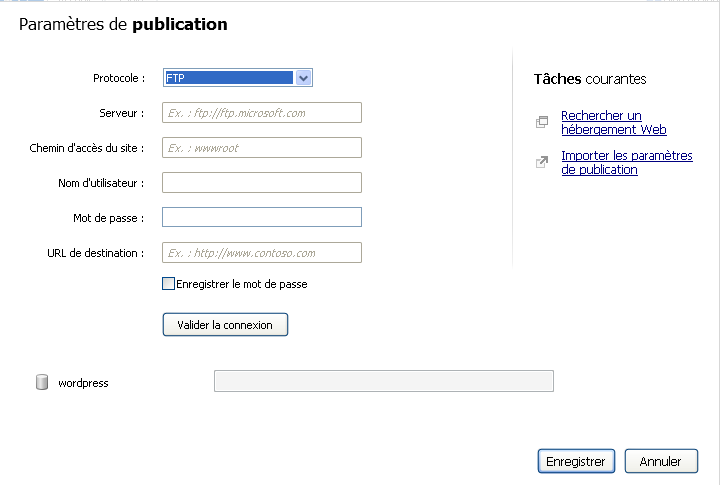720x485 pixels.
Task: Click the database icon beside wordpress
Action: coord(42,382)
